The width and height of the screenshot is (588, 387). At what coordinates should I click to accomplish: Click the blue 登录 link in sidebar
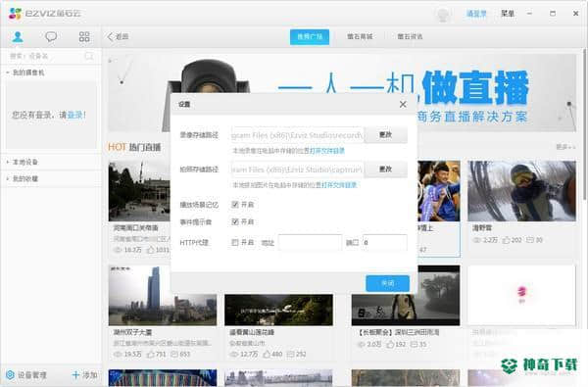75,115
